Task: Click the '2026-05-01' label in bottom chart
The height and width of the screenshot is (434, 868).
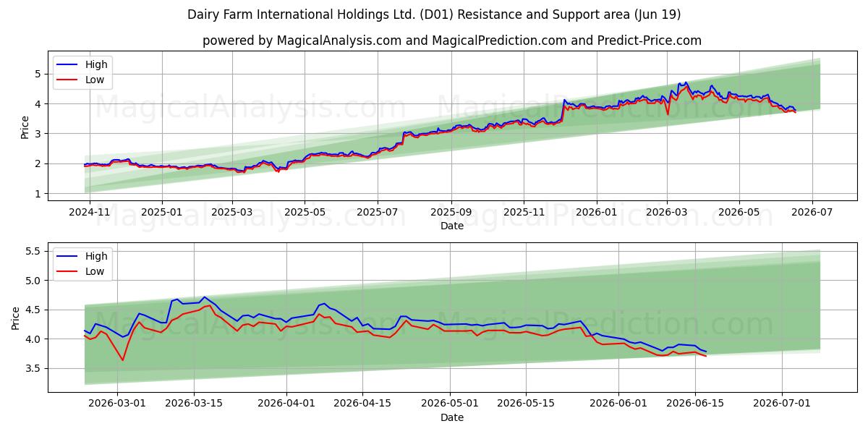Action: point(450,404)
